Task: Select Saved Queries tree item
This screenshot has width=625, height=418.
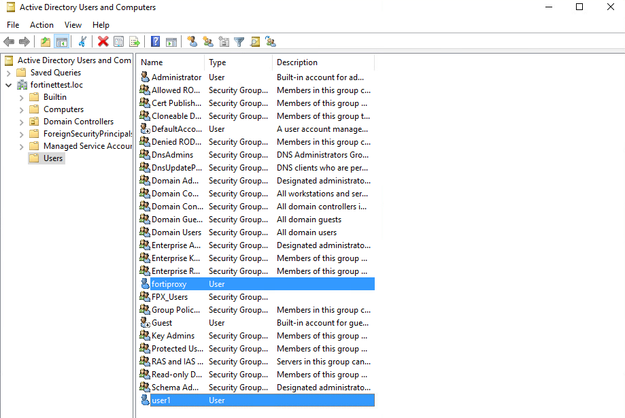Action: (55, 73)
